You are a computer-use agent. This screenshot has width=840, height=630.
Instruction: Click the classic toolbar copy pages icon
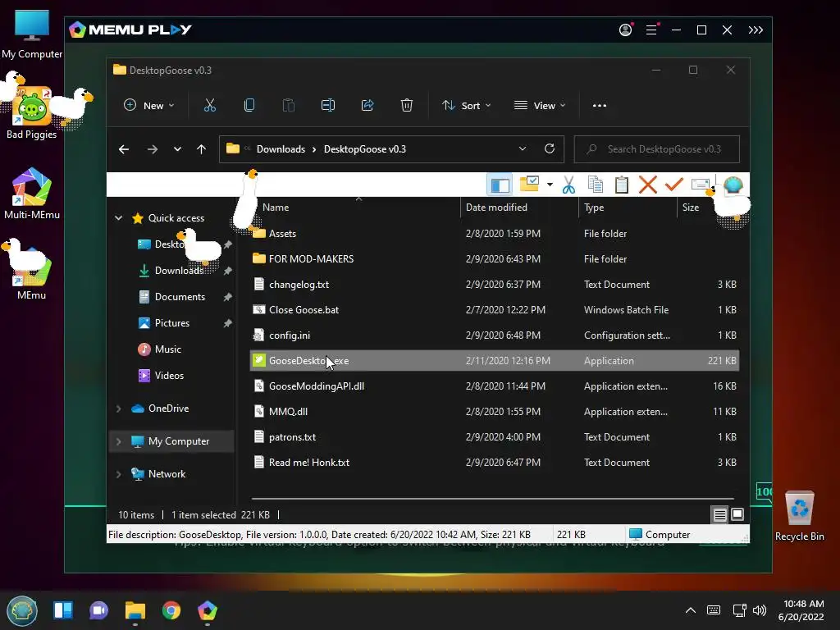coord(596,185)
